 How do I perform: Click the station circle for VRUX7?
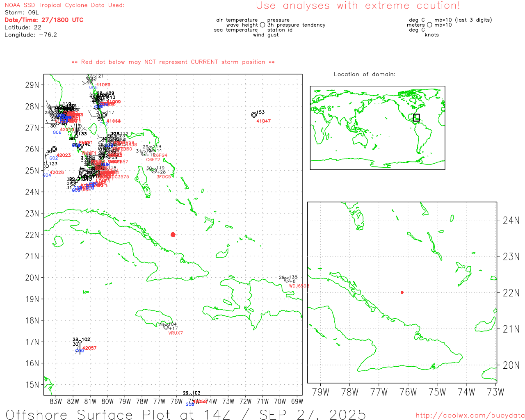click(x=166, y=327)
